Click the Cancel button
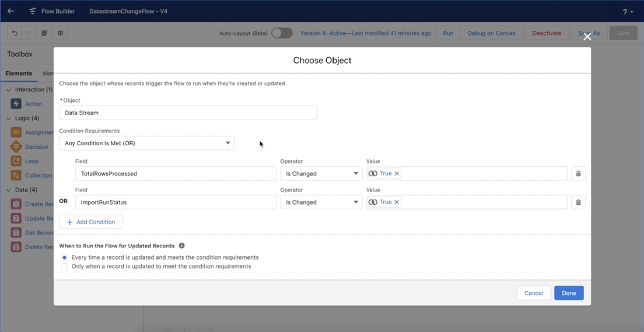This screenshot has width=644, height=332. (x=534, y=293)
